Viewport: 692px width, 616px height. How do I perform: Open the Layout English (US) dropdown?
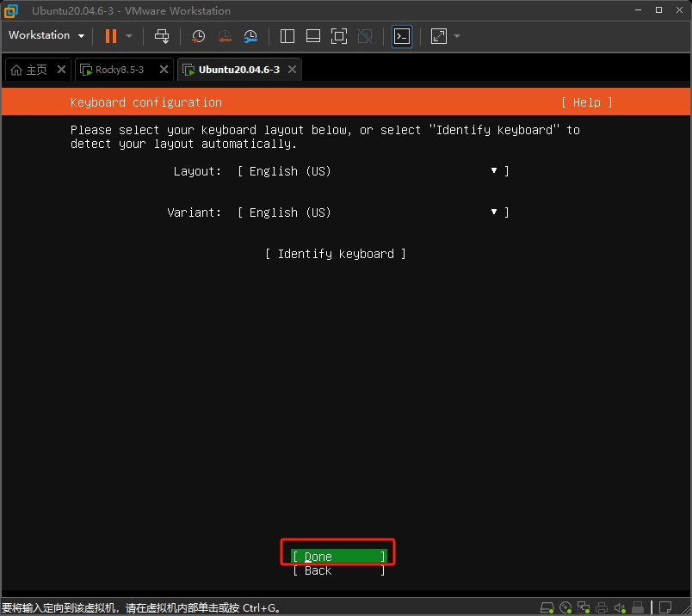(x=374, y=171)
